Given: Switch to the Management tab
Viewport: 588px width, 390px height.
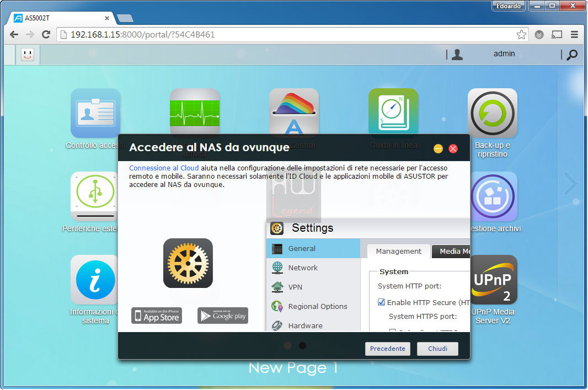Looking at the screenshot, I should [x=399, y=251].
